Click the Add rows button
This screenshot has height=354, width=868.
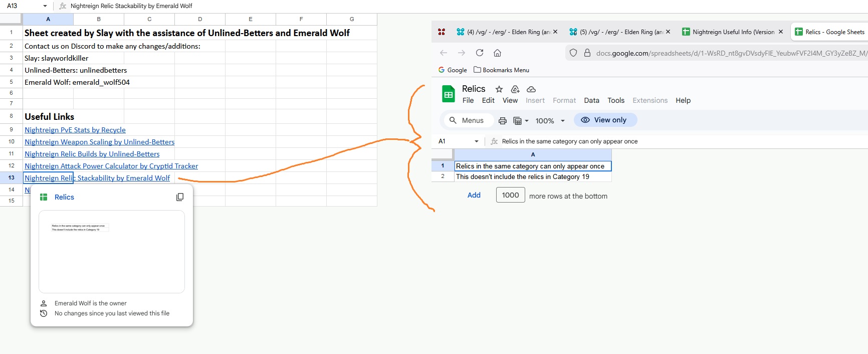tap(474, 195)
